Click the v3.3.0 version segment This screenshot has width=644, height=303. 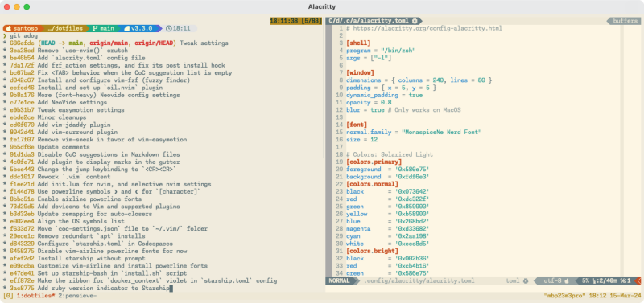point(142,29)
